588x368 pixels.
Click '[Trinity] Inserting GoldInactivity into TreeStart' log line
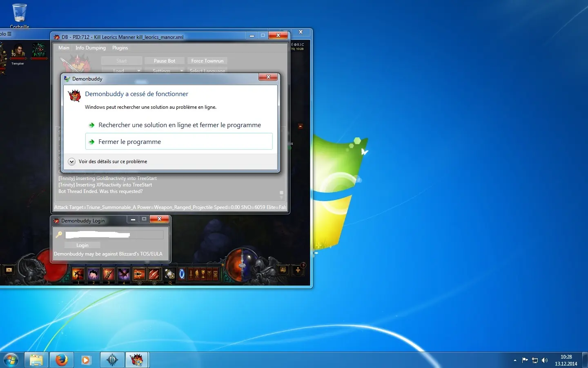(x=107, y=178)
